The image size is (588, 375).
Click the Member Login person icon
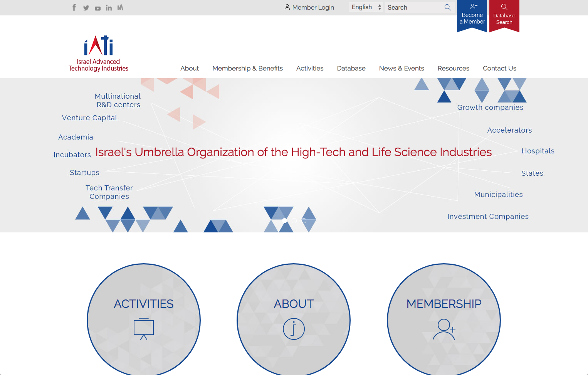[x=287, y=7]
